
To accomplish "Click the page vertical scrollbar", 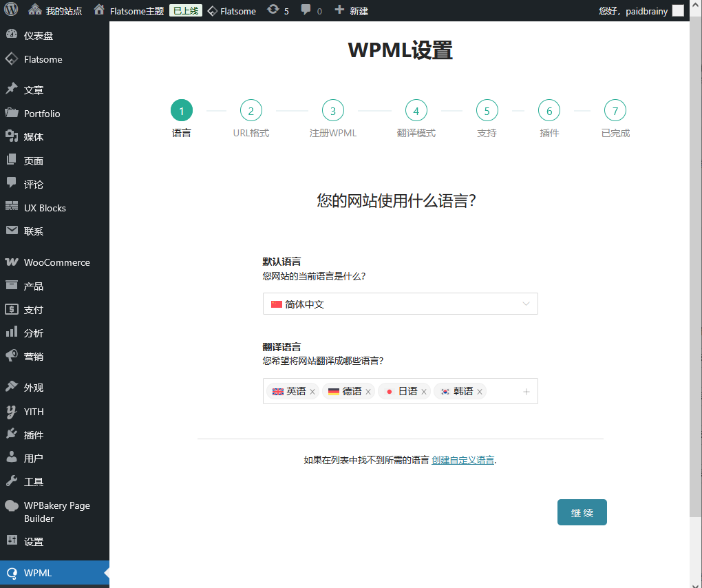I will [x=696, y=269].
